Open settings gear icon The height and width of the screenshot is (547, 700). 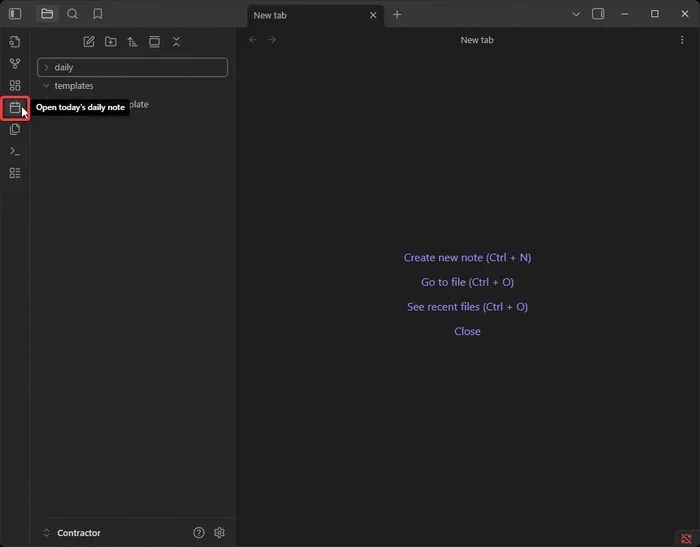point(219,532)
